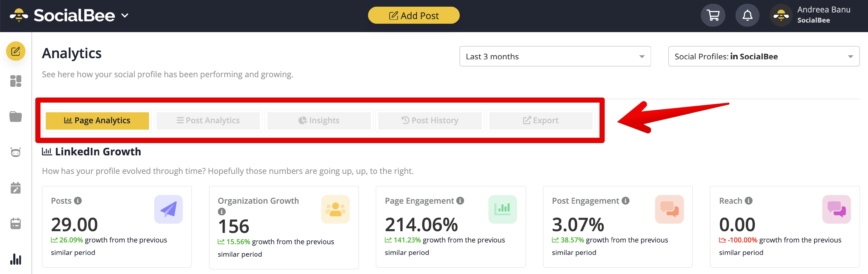Click the Add Post button
This screenshot has height=274, width=868.
point(413,16)
